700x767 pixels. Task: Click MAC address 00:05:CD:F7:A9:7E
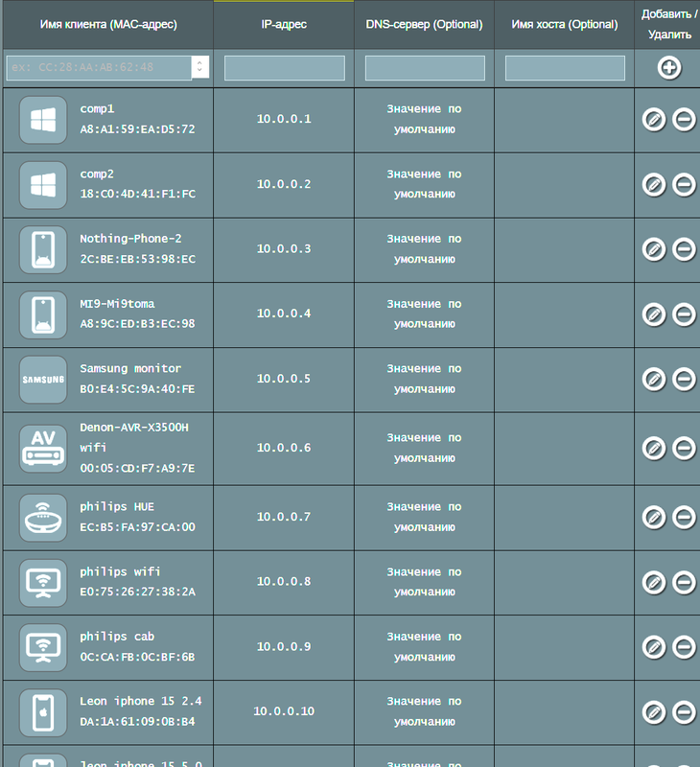137,468
